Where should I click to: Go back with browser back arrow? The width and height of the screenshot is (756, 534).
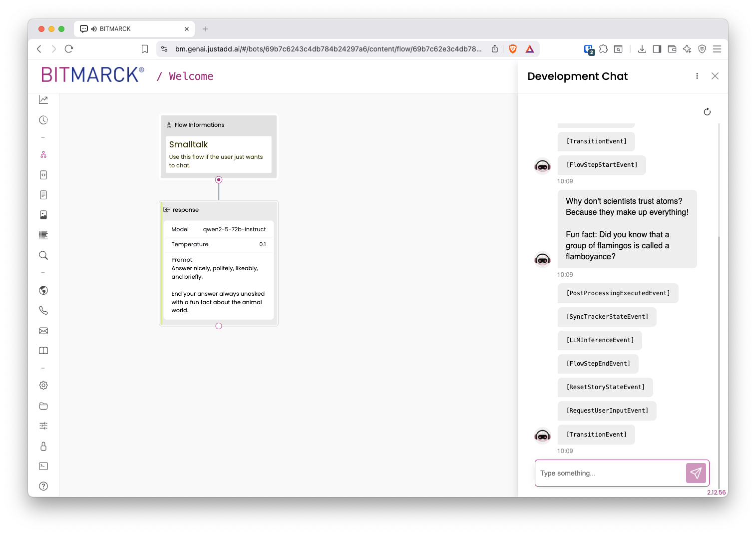(x=39, y=49)
